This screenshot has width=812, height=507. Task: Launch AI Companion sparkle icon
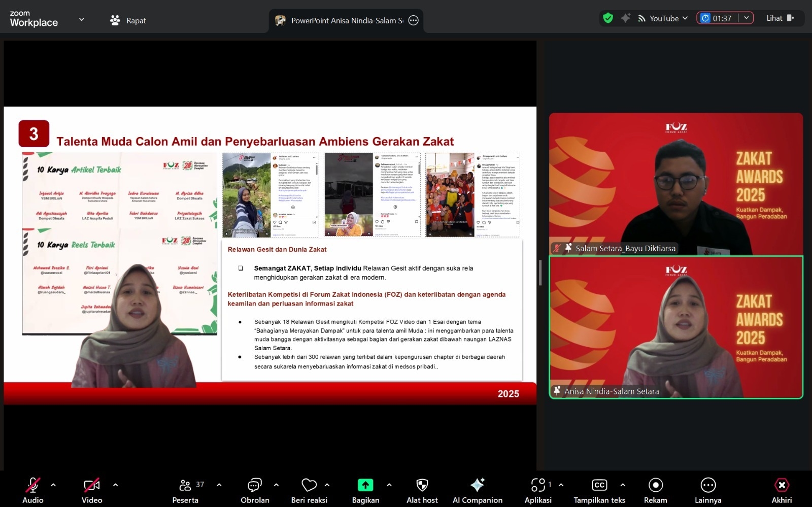477,485
